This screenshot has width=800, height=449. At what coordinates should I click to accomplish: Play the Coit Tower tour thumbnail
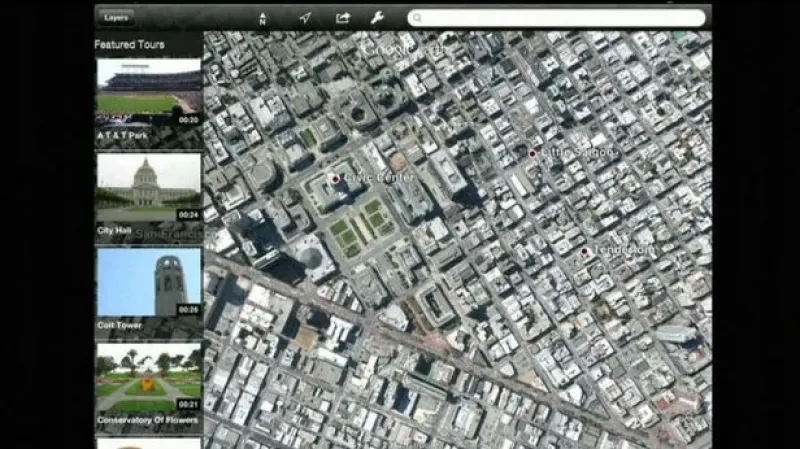[x=148, y=282]
